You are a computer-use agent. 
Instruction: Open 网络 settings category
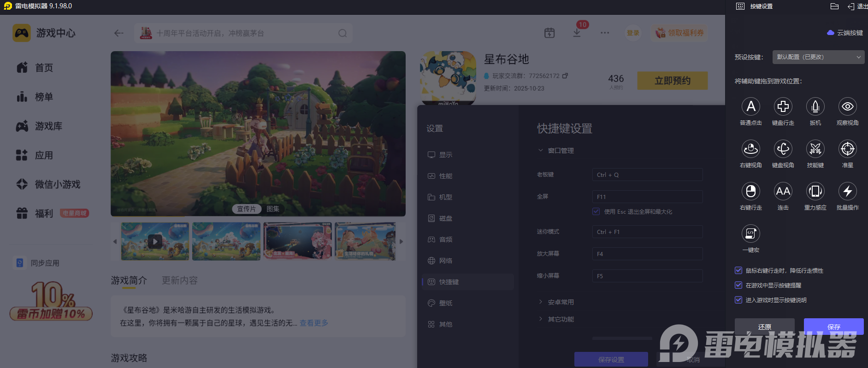click(x=468, y=261)
